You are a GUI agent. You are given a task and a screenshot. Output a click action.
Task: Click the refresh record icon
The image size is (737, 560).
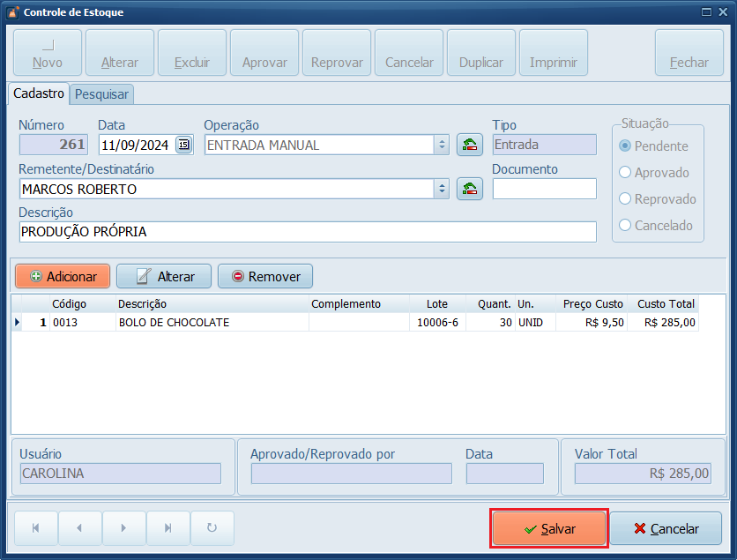[x=212, y=528]
